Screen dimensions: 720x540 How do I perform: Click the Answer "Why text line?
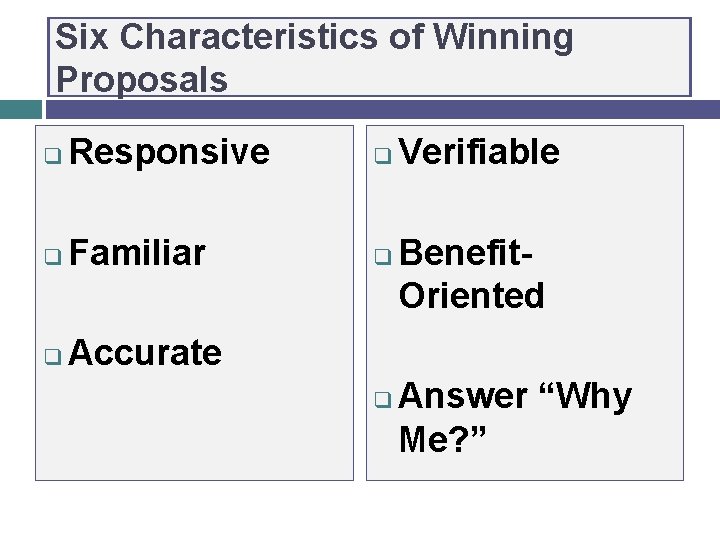pyautogui.click(x=515, y=396)
